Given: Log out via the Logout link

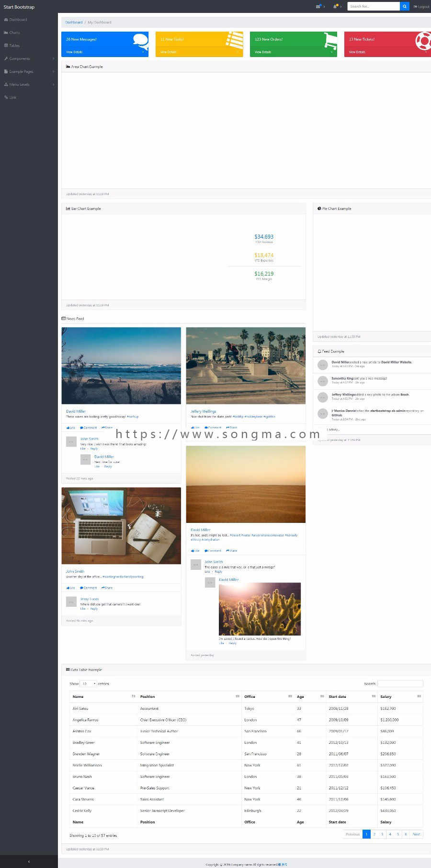Looking at the screenshot, I should (x=421, y=7).
